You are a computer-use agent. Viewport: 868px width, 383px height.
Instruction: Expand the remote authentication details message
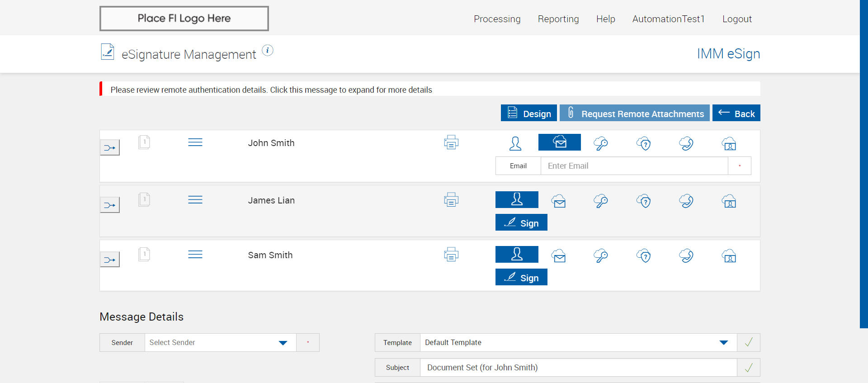pyautogui.click(x=430, y=90)
